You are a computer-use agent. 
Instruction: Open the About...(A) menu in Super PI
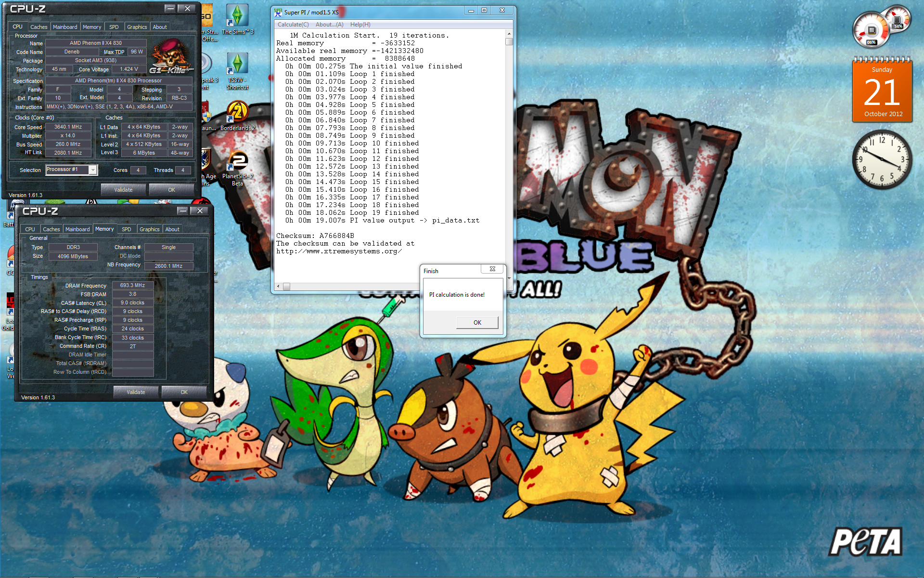point(330,25)
